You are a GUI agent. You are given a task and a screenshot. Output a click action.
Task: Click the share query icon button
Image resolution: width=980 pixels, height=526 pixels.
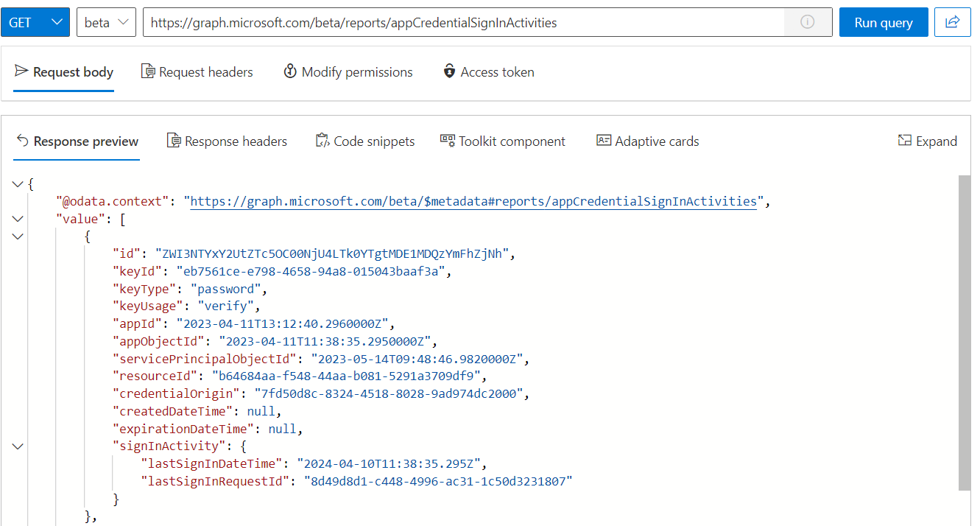(953, 22)
